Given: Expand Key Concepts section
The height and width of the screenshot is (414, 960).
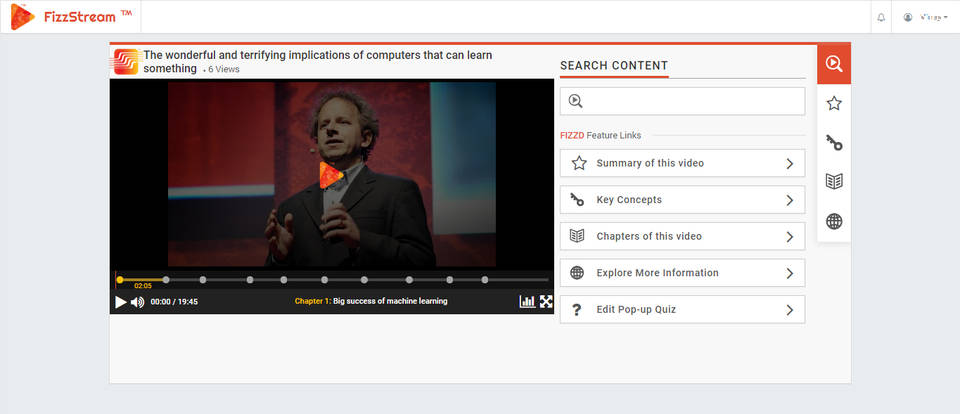Looking at the screenshot, I should [682, 200].
